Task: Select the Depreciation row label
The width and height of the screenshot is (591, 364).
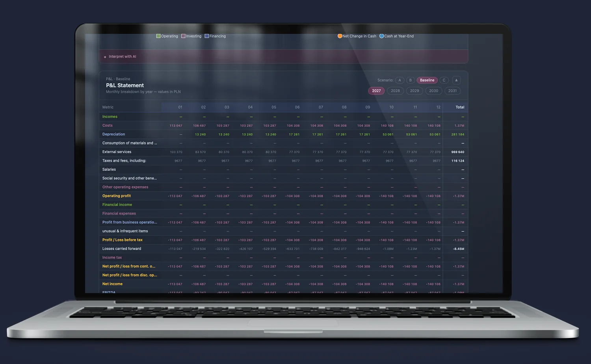Action: 113,134
